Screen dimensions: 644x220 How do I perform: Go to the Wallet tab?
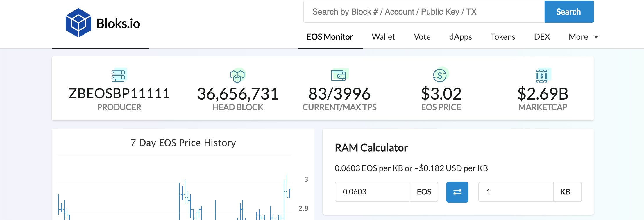[383, 37]
